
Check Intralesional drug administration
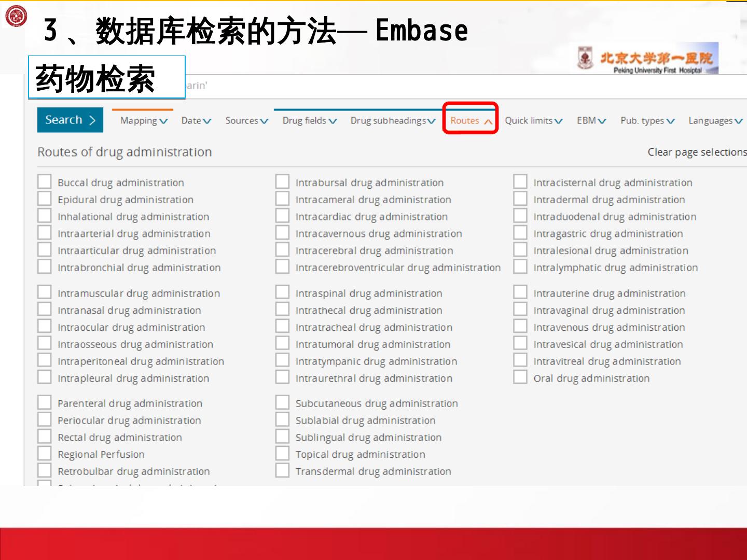coord(520,250)
